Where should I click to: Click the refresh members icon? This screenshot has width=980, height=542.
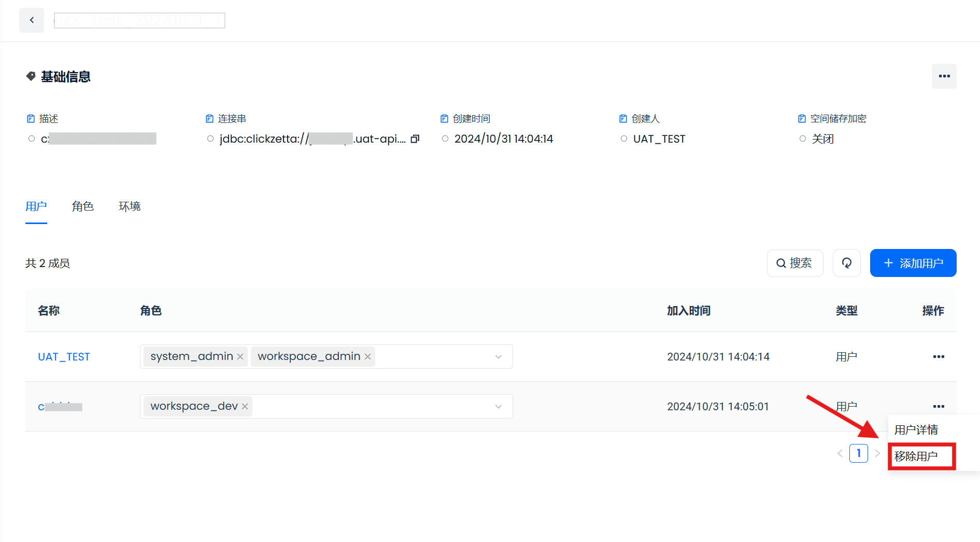(846, 263)
